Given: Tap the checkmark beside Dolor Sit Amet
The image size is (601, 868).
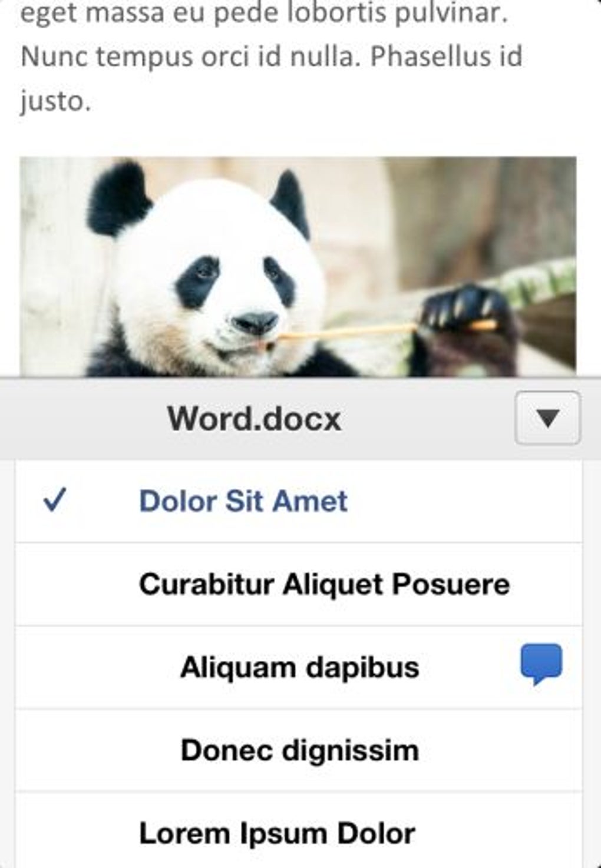Looking at the screenshot, I should (x=54, y=501).
